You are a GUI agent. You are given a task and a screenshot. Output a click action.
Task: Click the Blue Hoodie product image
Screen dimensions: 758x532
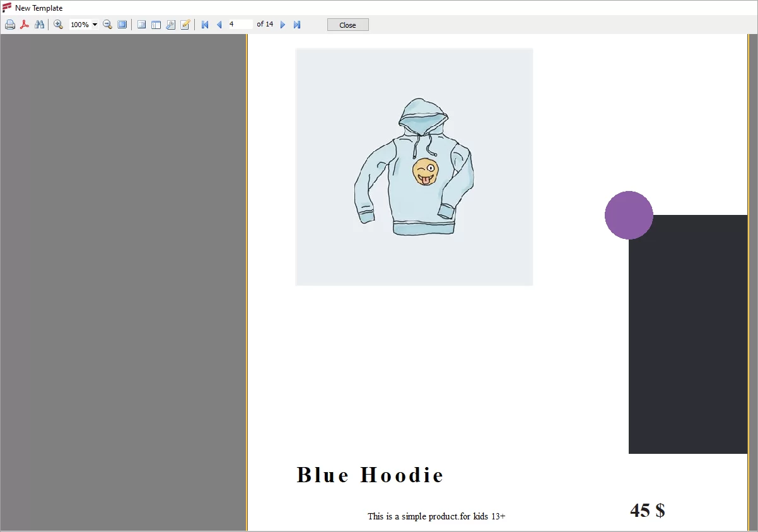(414, 166)
